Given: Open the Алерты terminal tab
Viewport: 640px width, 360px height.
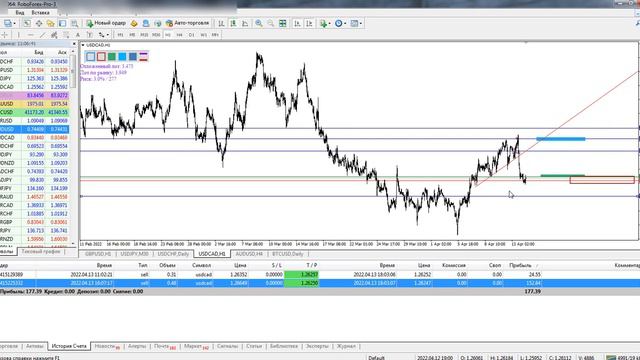Looking at the screenshot, I should 137,346.
